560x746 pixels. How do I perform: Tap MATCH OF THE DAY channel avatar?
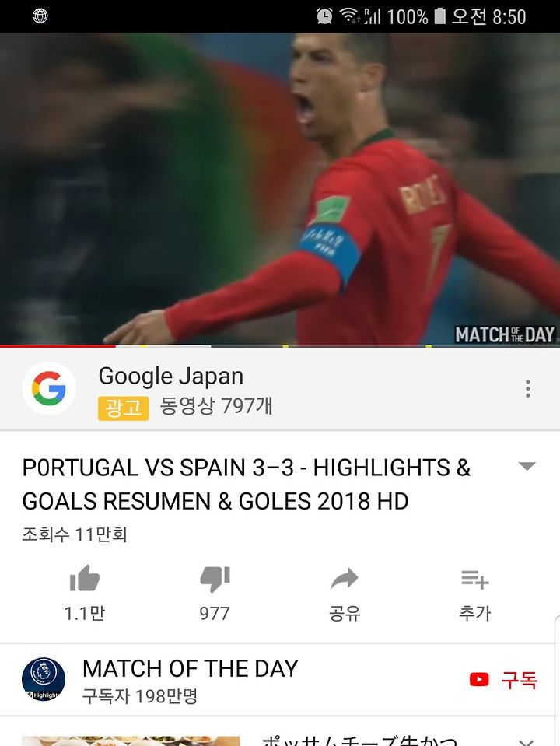44,679
